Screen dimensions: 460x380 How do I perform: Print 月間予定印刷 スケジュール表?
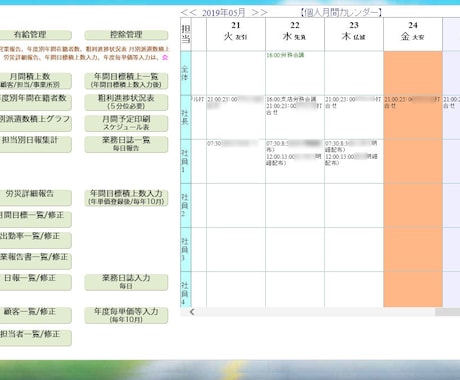click(x=126, y=123)
